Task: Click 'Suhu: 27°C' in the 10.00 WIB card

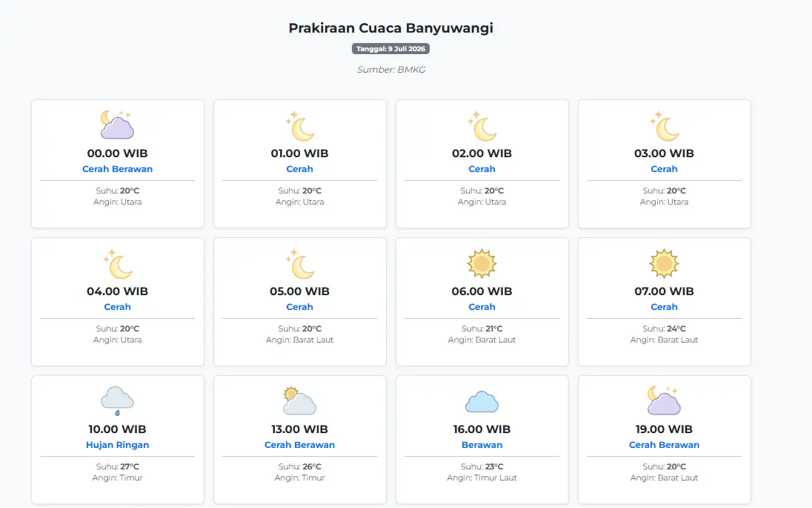Action: point(118,466)
